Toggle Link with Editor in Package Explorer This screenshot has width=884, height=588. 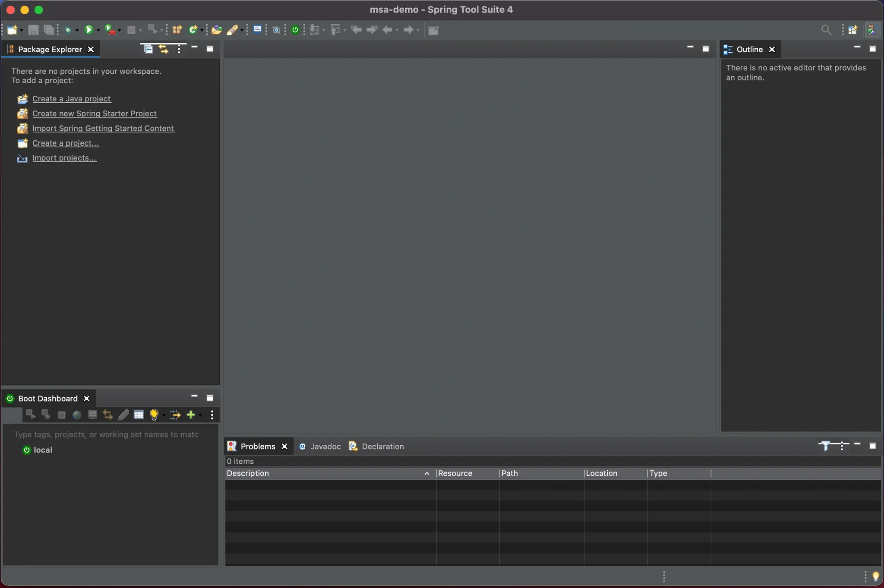click(x=164, y=49)
